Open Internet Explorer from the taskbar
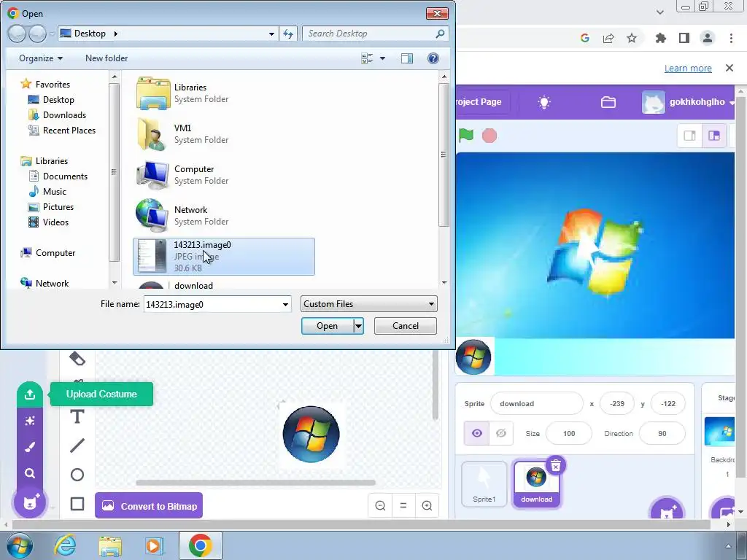Image resolution: width=747 pixels, height=560 pixels. 65,545
